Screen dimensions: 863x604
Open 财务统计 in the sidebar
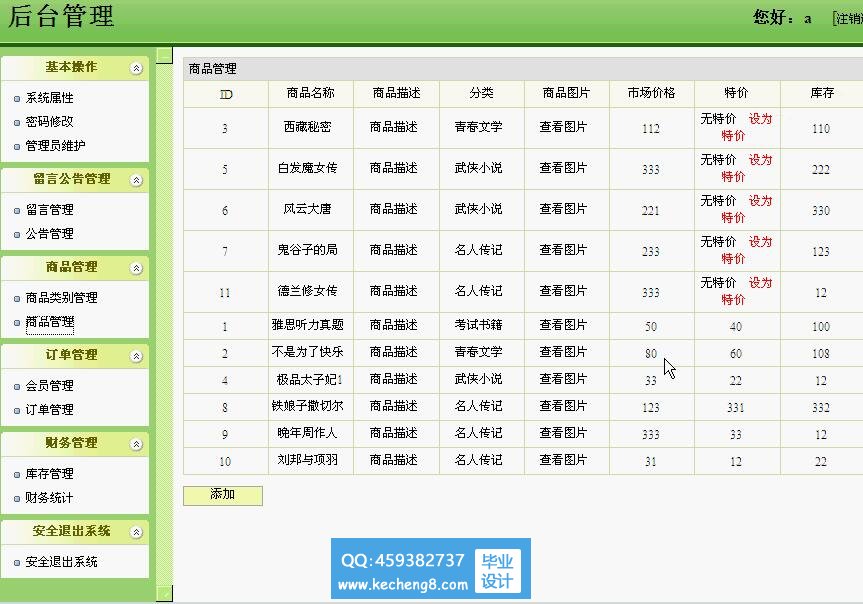click(x=50, y=498)
